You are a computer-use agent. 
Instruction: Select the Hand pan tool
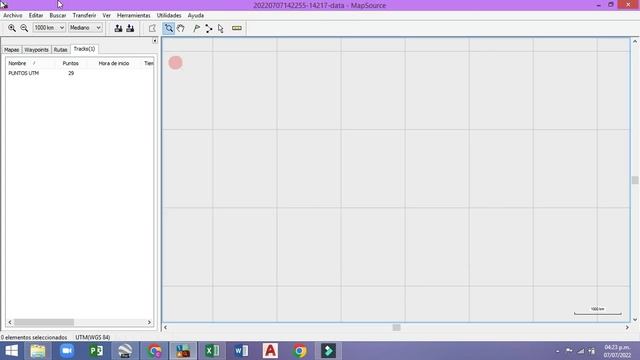click(181, 28)
